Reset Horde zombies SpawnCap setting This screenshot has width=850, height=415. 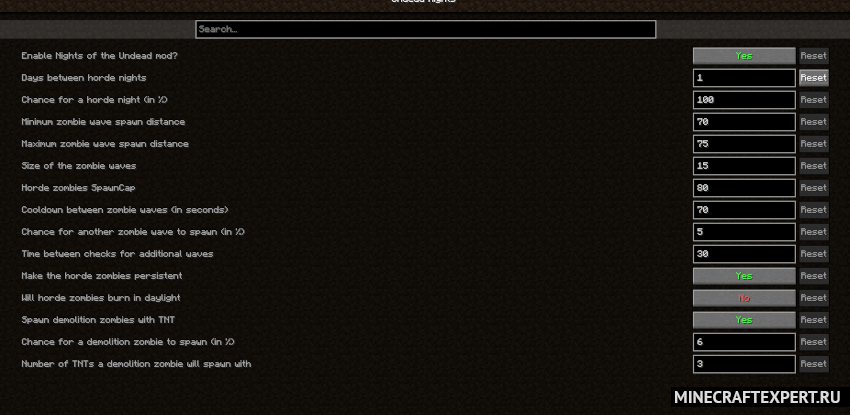click(x=814, y=187)
